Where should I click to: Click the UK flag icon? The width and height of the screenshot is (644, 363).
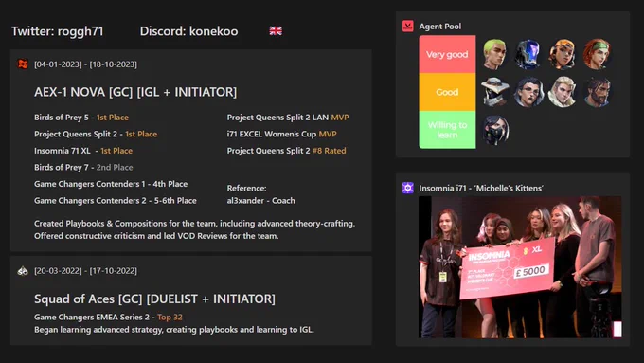(x=276, y=31)
